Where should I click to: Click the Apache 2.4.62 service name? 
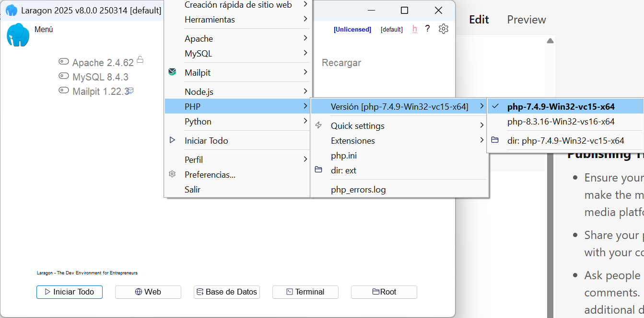point(103,63)
